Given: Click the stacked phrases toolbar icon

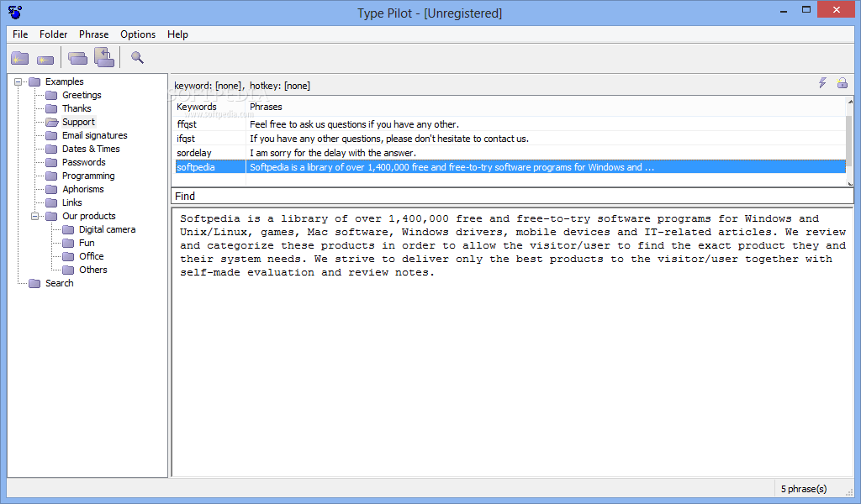Looking at the screenshot, I should click(x=77, y=58).
